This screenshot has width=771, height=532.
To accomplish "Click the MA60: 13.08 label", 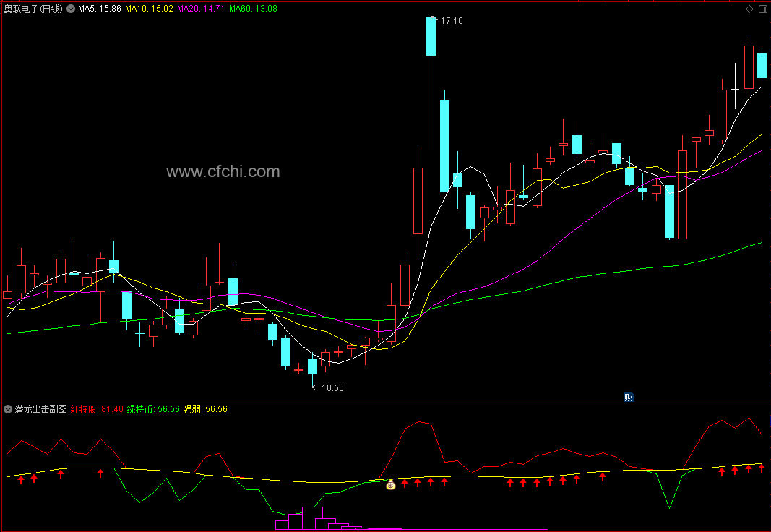I will 253,9.
